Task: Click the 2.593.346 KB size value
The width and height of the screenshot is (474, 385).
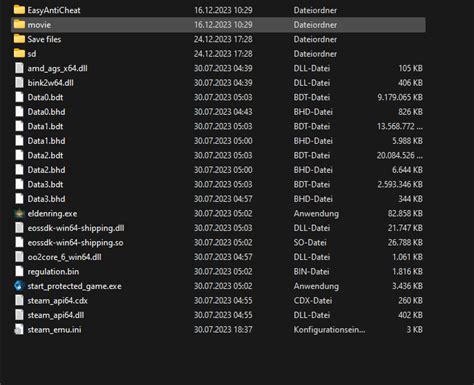Action: point(400,184)
